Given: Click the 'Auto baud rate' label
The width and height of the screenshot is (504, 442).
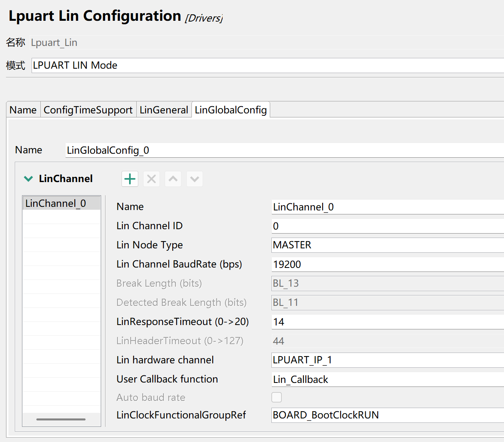Looking at the screenshot, I should pos(151,398).
